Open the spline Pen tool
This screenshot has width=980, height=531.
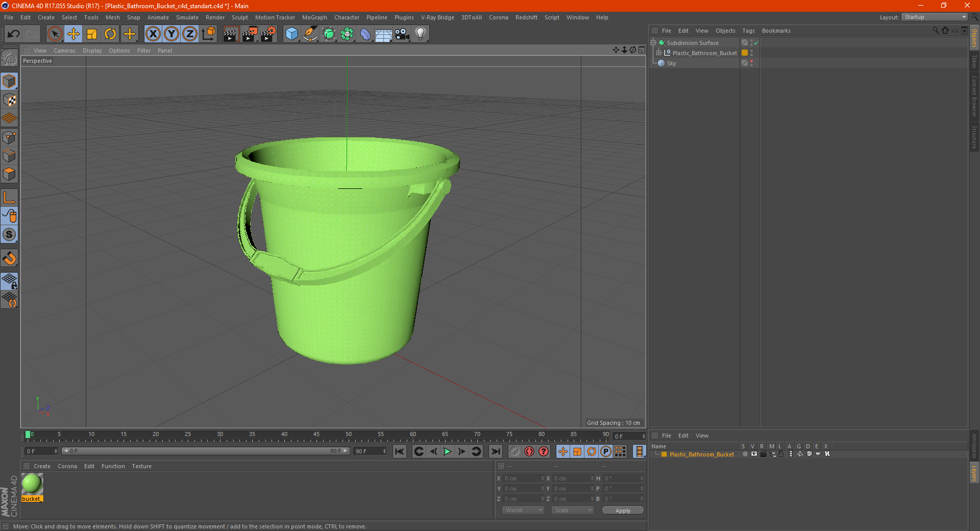tap(310, 34)
